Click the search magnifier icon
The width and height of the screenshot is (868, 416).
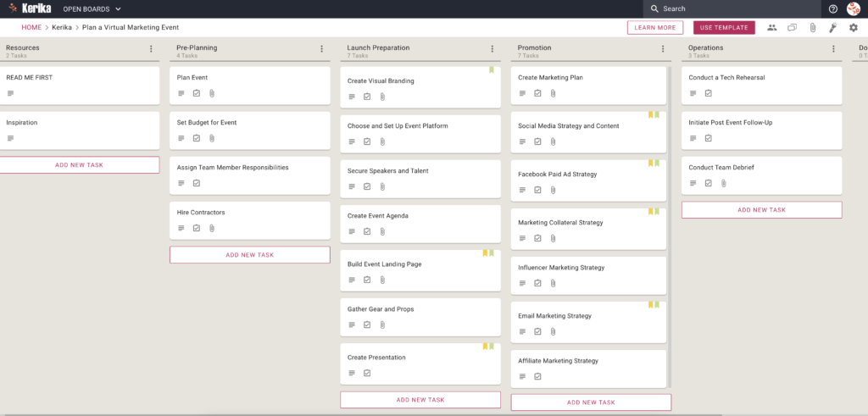tap(654, 8)
